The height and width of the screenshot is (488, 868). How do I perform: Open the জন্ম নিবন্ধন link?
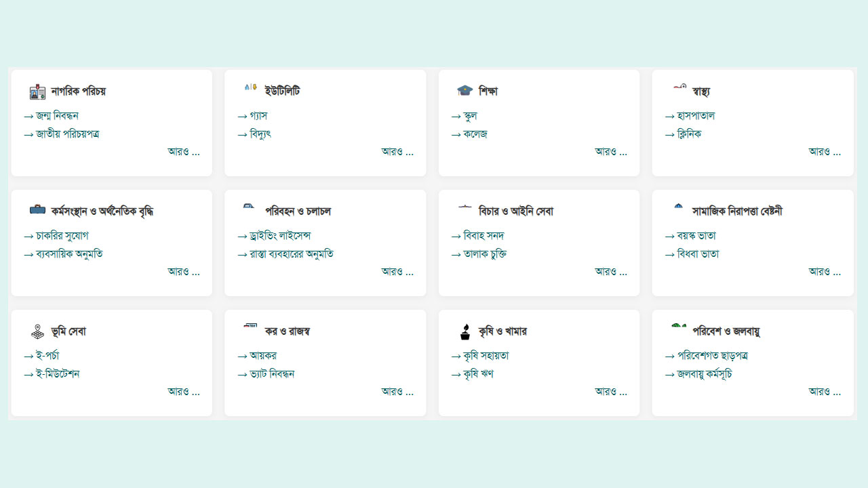point(57,116)
